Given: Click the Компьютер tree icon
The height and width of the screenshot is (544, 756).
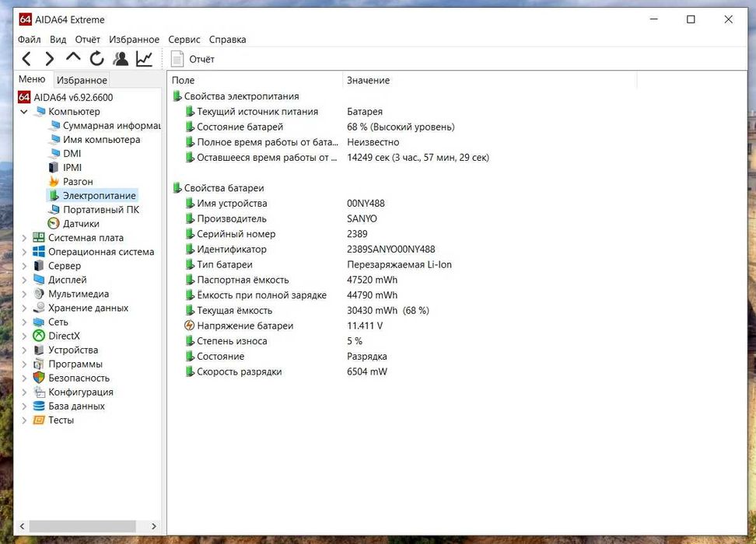Looking at the screenshot, I should pos(40,111).
